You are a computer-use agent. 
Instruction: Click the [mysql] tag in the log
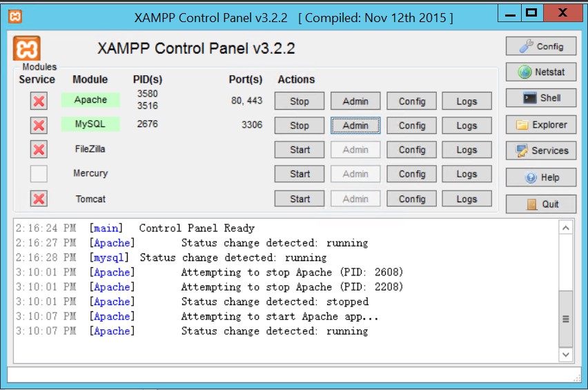tap(109, 257)
